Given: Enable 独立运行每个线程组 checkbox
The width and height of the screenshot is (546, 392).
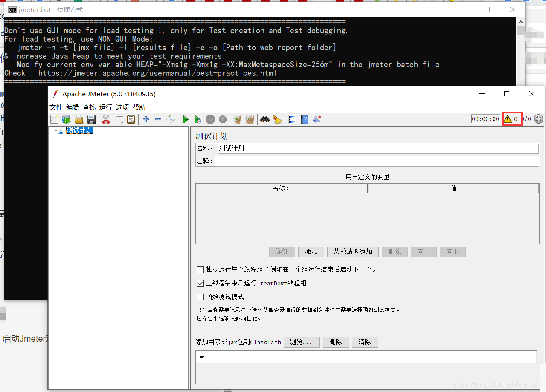Looking at the screenshot, I should [x=200, y=270].
